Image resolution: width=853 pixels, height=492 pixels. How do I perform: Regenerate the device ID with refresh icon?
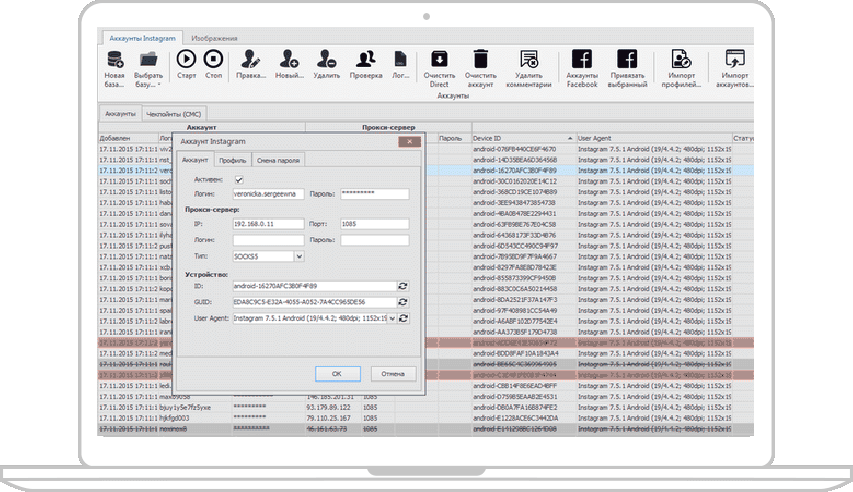[x=403, y=287]
